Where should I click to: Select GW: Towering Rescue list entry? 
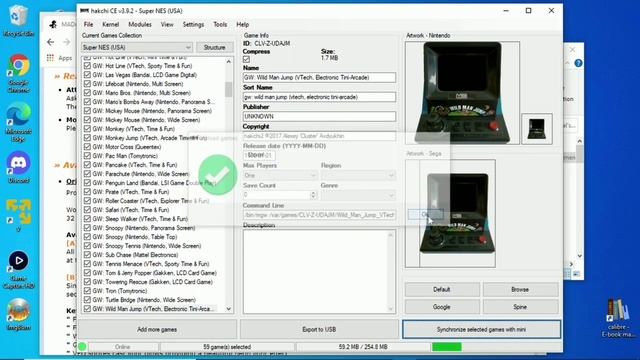point(152,282)
